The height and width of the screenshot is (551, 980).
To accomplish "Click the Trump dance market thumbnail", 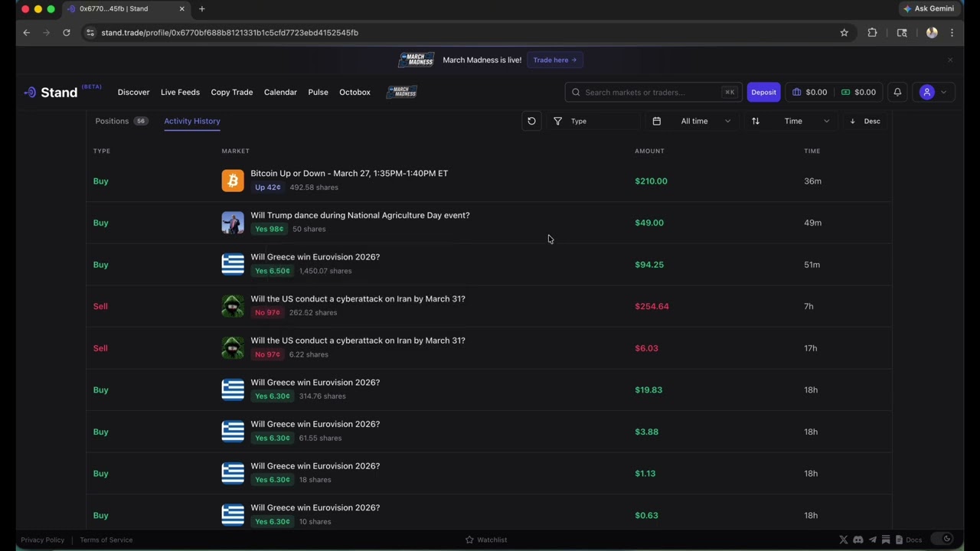I will (233, 223).
